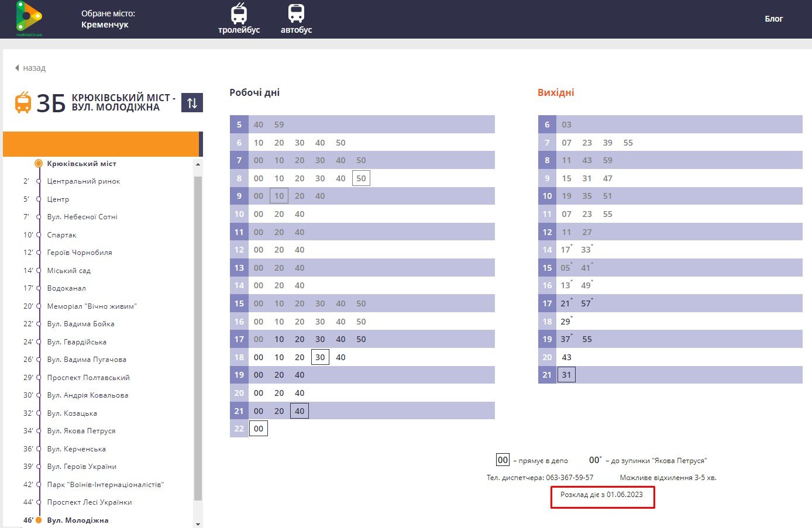Select the Міський сад stop
This screenshot has height=528, width=812.
69,271
